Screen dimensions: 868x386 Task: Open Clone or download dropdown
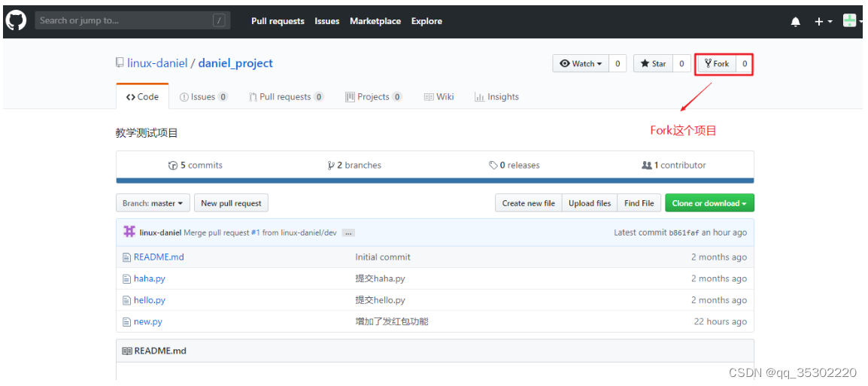pos(709,203)
